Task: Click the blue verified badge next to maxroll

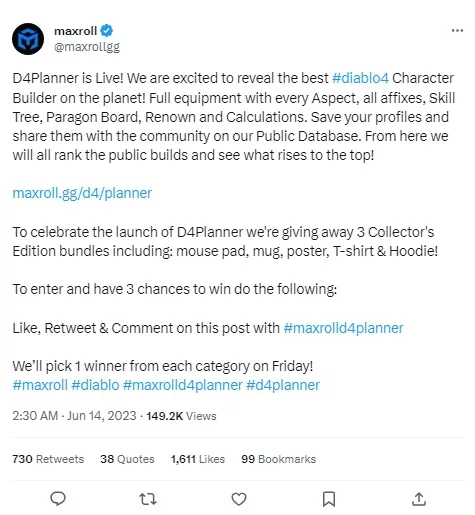Action: (107, 31)
